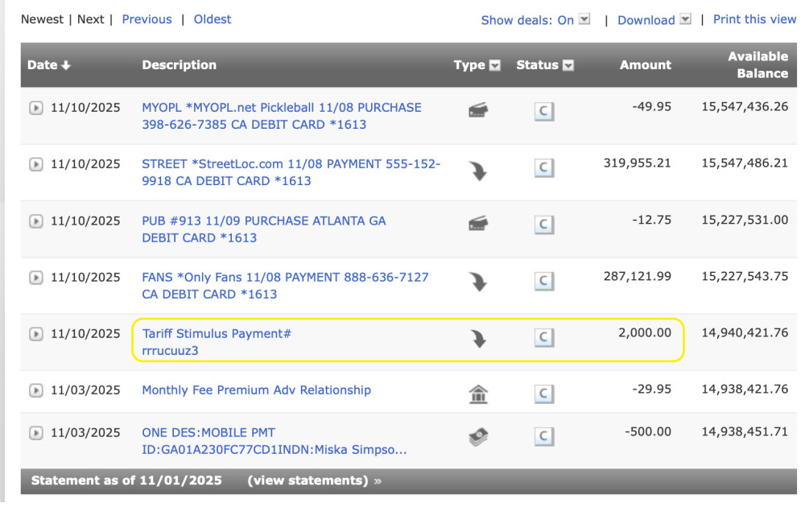Screen dimensions: 805x532
Task: Click payment arrow icon for StreetLoc transaction
Action: coord(478,170)
